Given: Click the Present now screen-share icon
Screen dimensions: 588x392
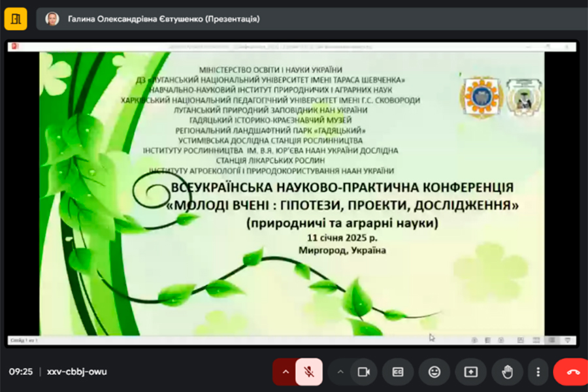Looking at the screenshot, I should click(x=470, y=372).
